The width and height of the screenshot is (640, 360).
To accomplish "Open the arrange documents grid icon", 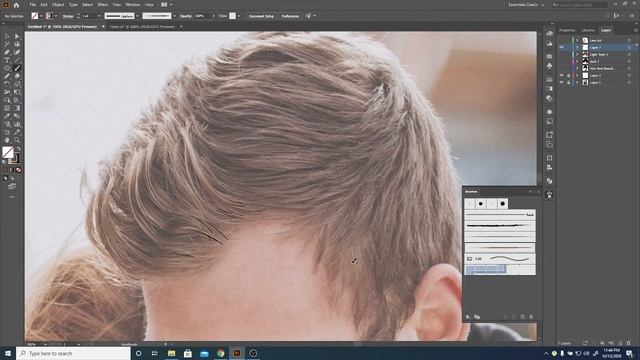I will (x=164, y=5).
